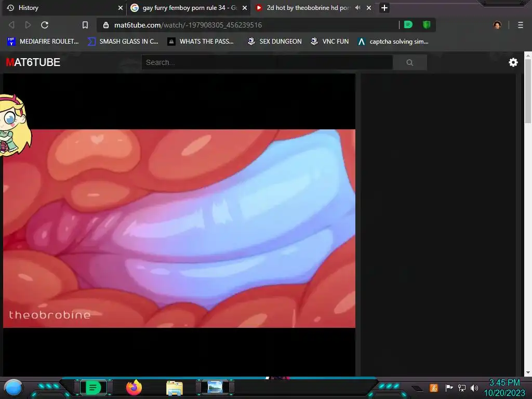Open network status tray icon
This screenshot has height=399, width=532.
461,388
